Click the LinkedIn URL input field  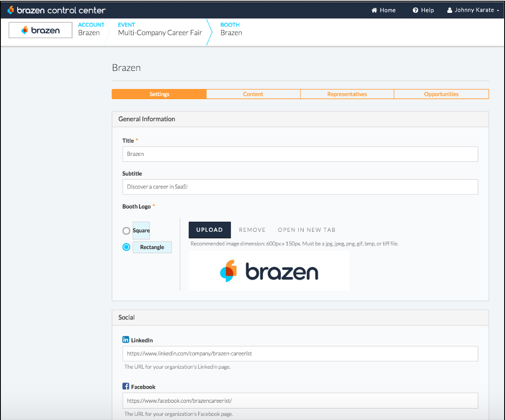[x=300, y=354]
